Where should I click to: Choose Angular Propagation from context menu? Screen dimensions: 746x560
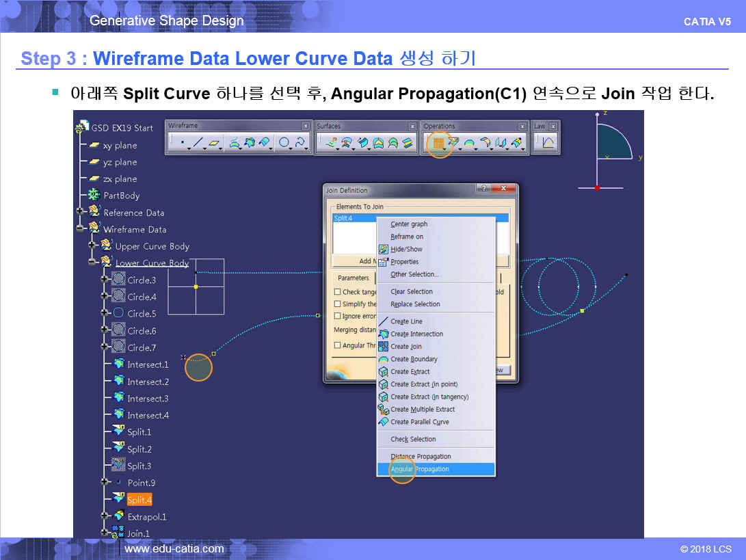click(419, 469)
